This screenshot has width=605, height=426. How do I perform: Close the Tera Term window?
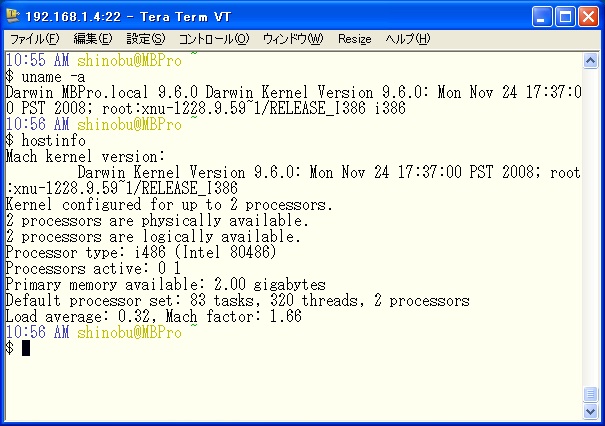click(x=588, y=17)
